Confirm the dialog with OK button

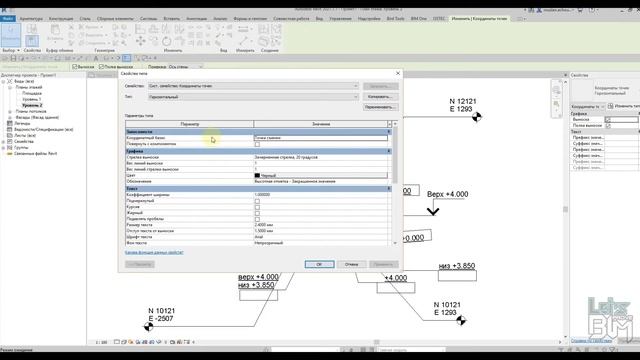point(319,264)
